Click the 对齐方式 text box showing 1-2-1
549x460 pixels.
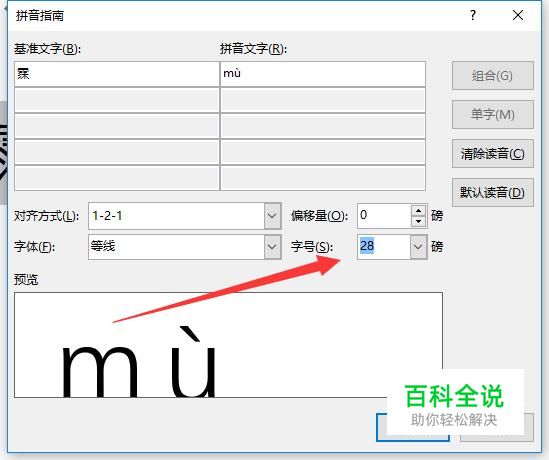(176, 216)
